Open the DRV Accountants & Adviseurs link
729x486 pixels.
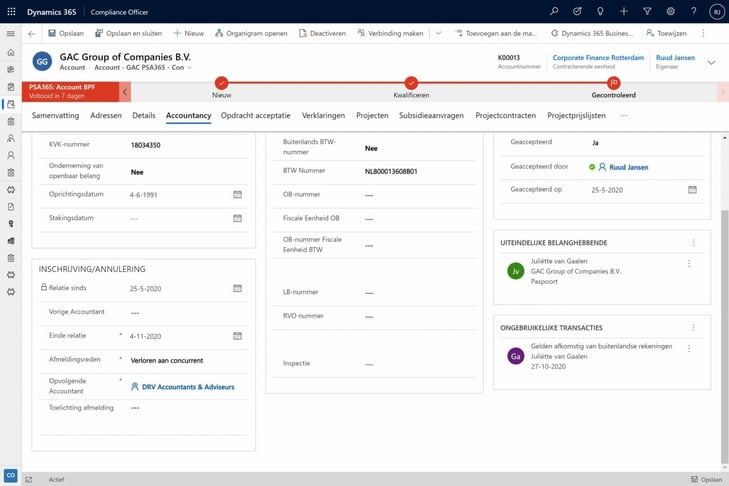coord(188,387)
